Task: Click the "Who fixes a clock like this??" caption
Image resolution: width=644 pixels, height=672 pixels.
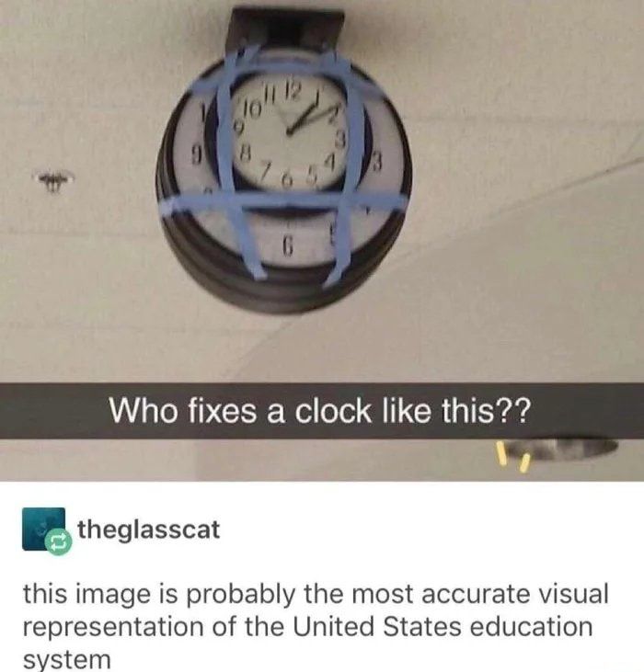Action: pos(319,411)
